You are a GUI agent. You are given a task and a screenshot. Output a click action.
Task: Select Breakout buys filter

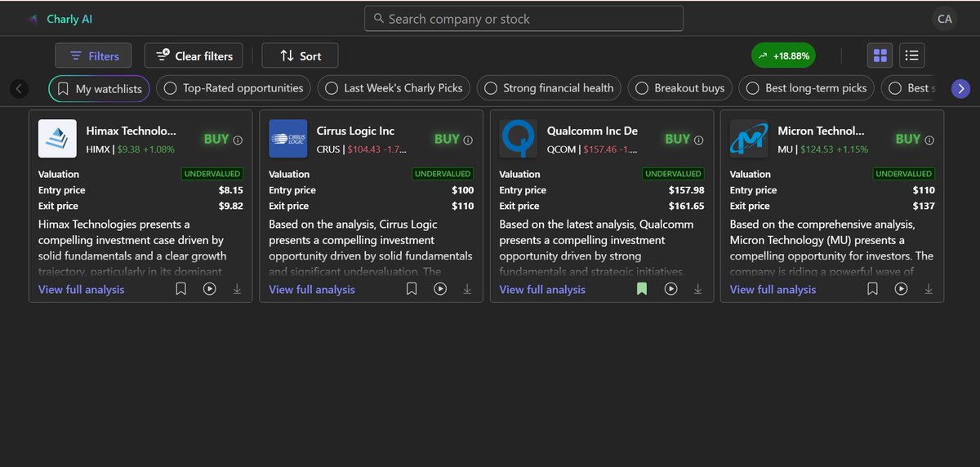pos(679,88)
